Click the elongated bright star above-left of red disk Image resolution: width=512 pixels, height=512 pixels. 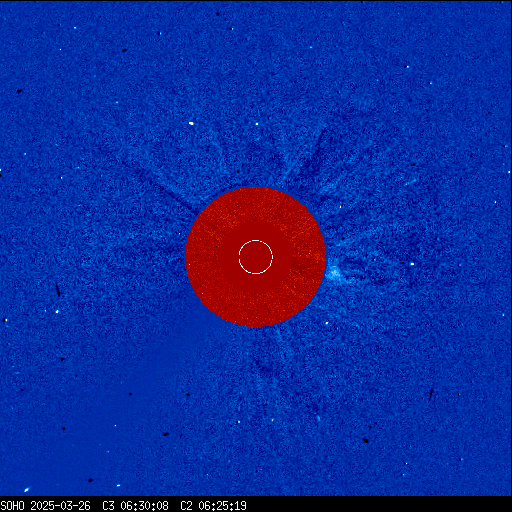[x=191, y=123]
